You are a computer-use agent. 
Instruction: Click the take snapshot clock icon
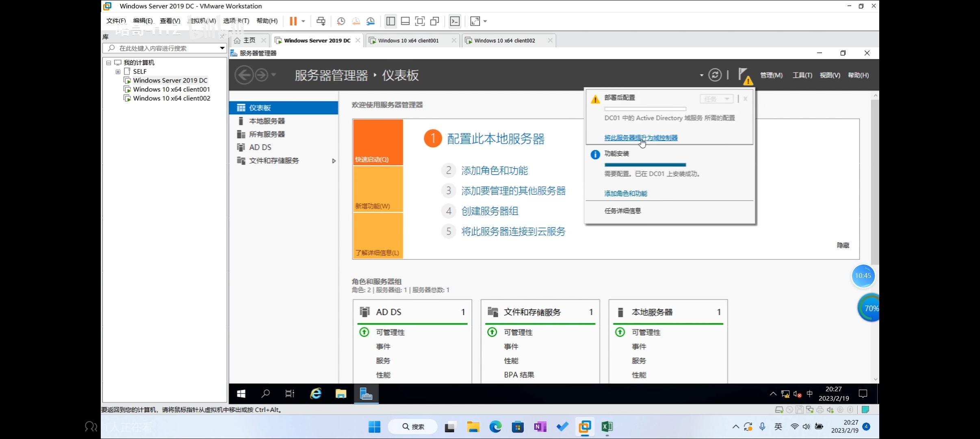point(341,21)
